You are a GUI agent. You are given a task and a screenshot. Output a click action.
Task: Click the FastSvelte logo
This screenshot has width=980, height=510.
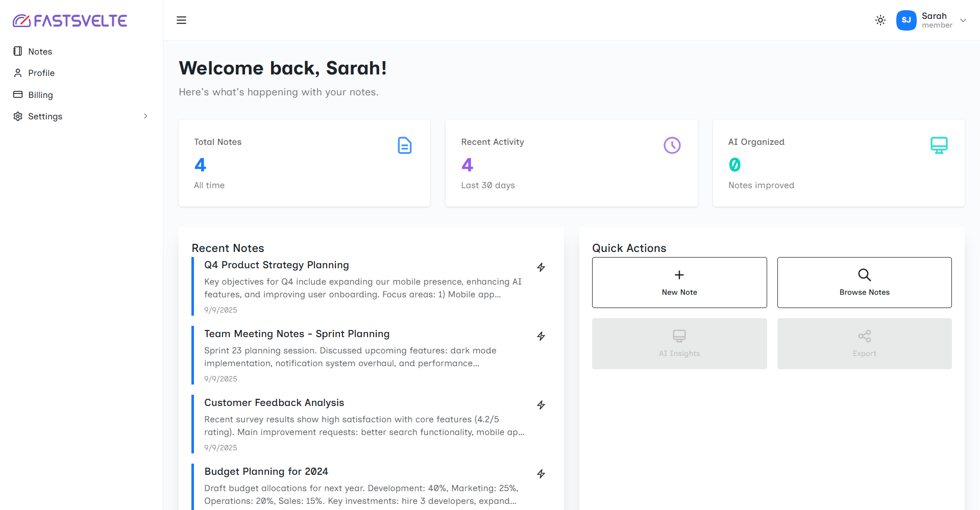point(70,21)
